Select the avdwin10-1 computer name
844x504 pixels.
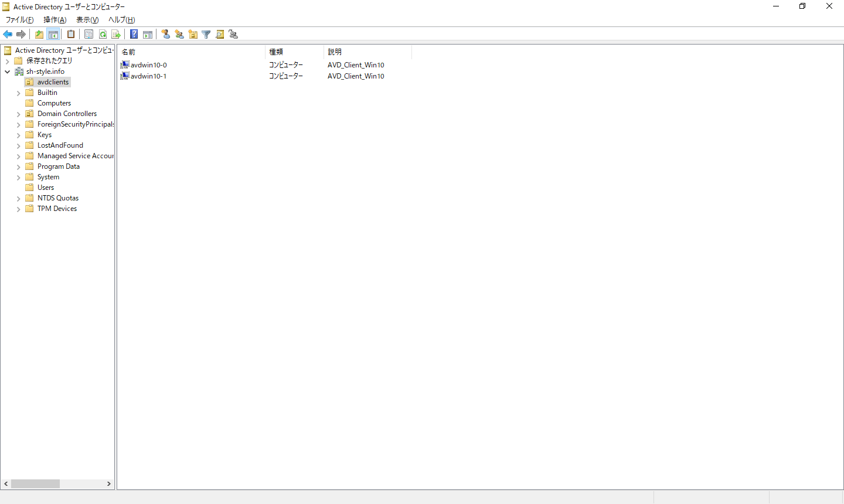(x=149, y=76)
